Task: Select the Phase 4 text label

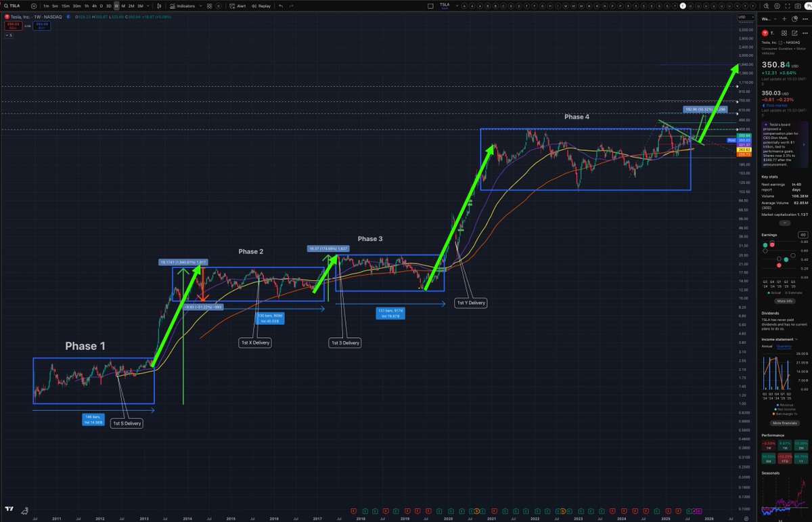Action: click(x=577, y=117)
